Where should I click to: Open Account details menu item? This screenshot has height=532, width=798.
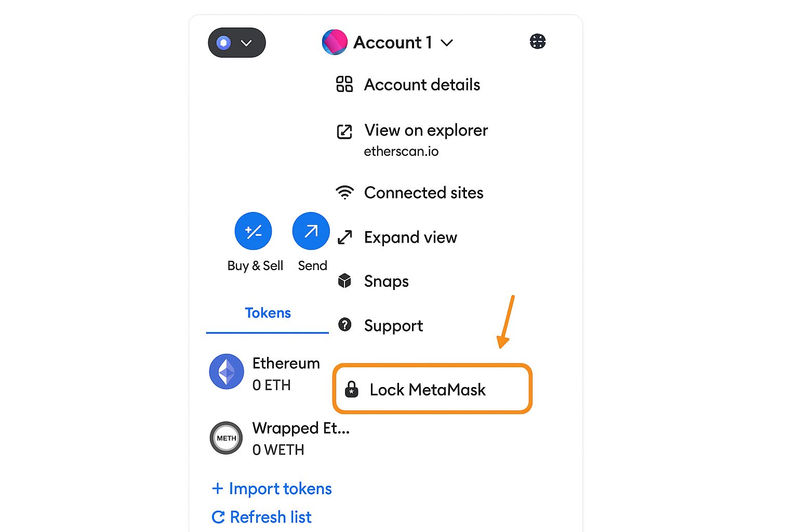pyautogui.click(x=421, y=85)
